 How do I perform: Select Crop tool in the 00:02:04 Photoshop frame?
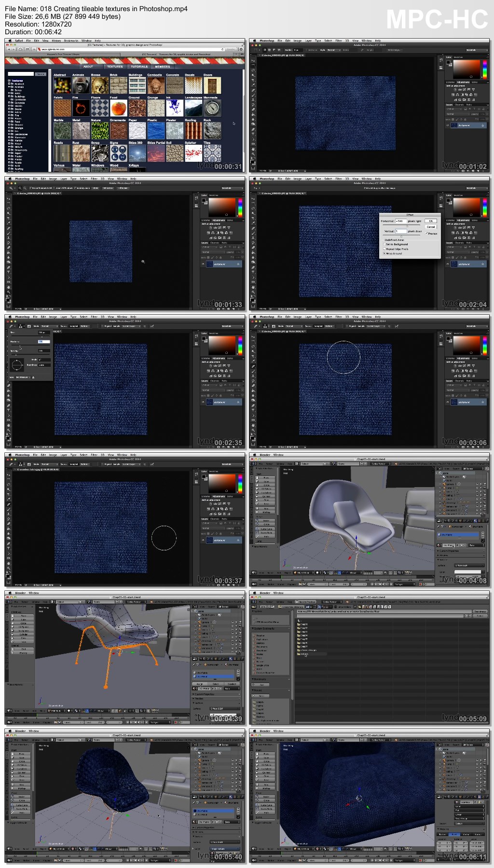pyautogui.click(x=253, y=218)
